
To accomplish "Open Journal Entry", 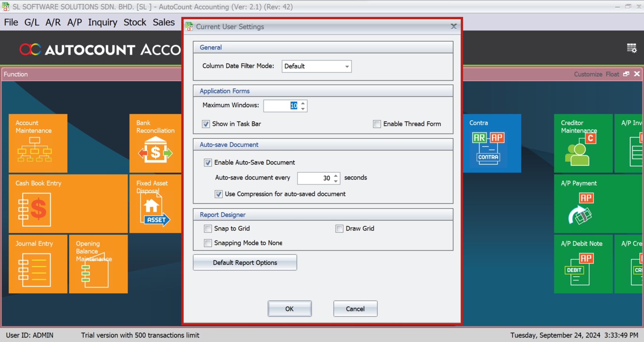I will pyautogui.click(x=38, y=264).
